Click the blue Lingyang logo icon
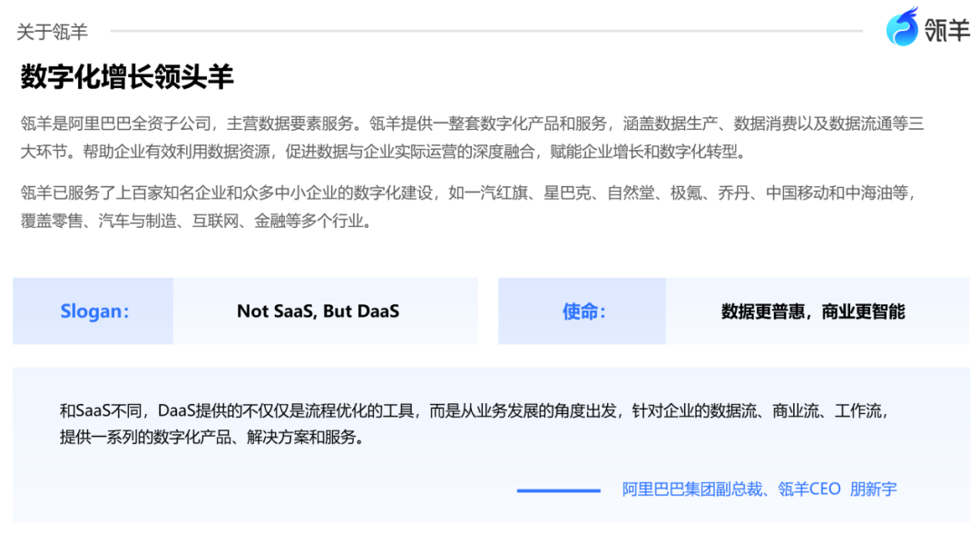Image resolution: width=980 pixels, height=533 pixels. [x=903, y=28]
